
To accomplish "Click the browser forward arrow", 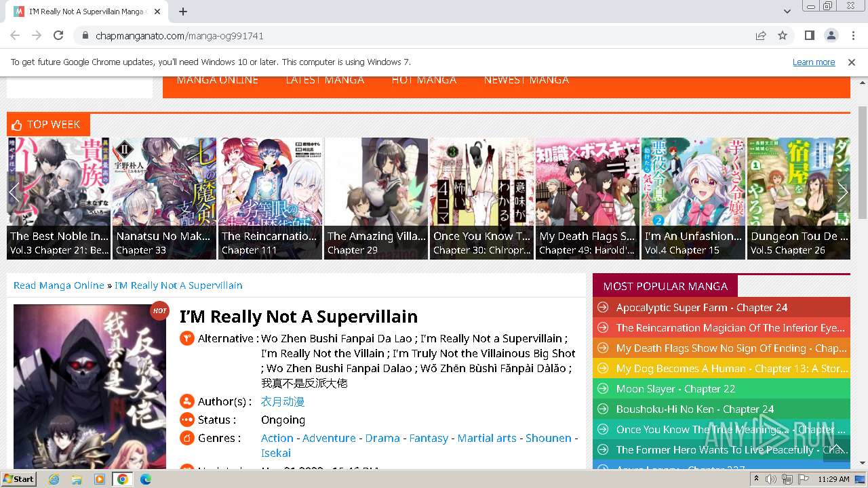I will pyautogui.click(x=37, y=35).
